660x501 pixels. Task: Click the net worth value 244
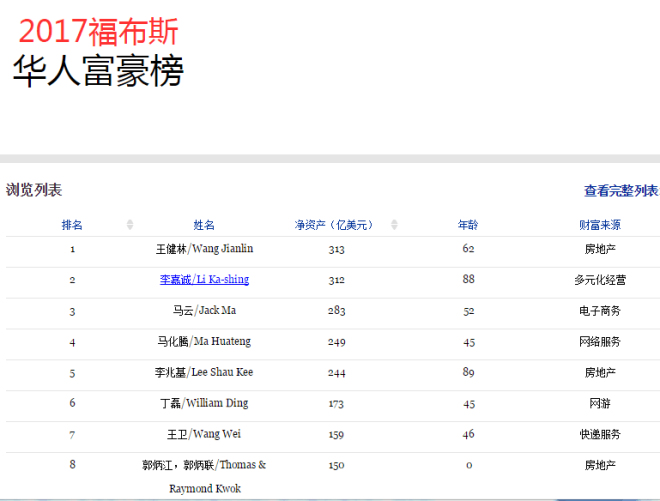337,373
